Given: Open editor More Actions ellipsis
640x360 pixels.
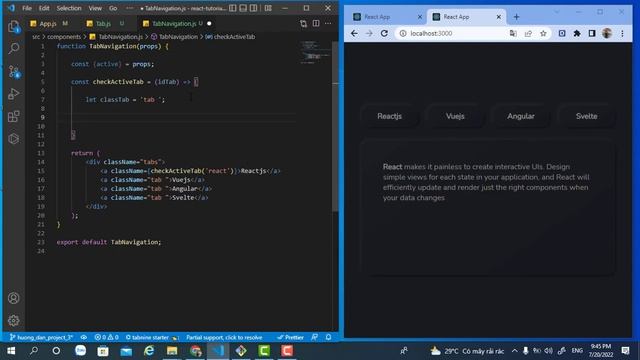Looking at the screenshot, I should pos(328,24).
